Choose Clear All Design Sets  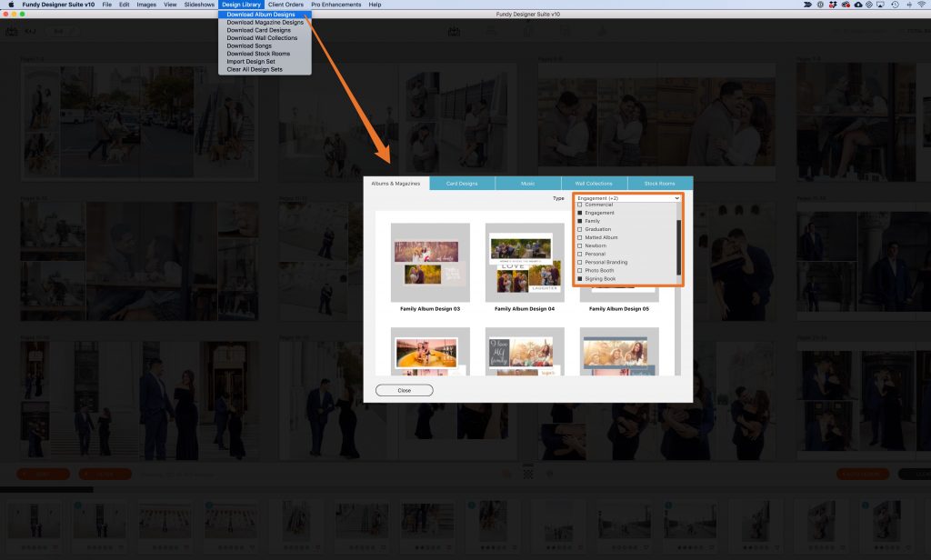(265, 69)
